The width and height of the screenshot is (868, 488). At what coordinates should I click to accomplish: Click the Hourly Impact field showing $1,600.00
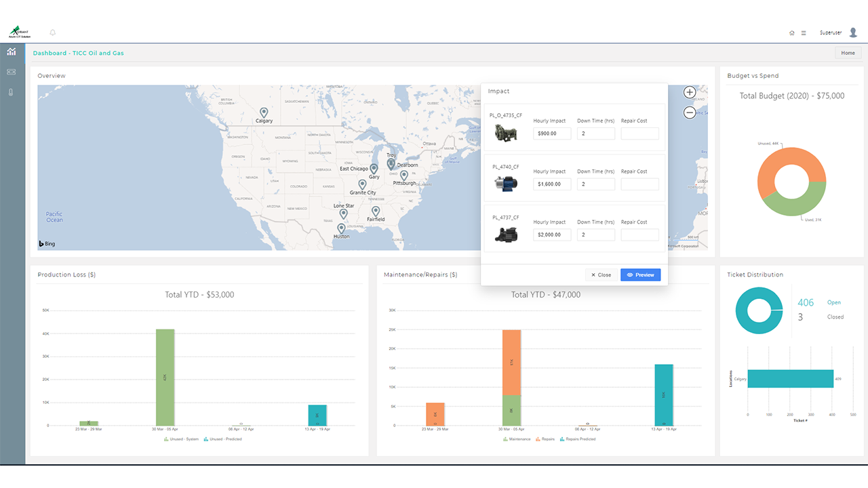click(552, 184)
